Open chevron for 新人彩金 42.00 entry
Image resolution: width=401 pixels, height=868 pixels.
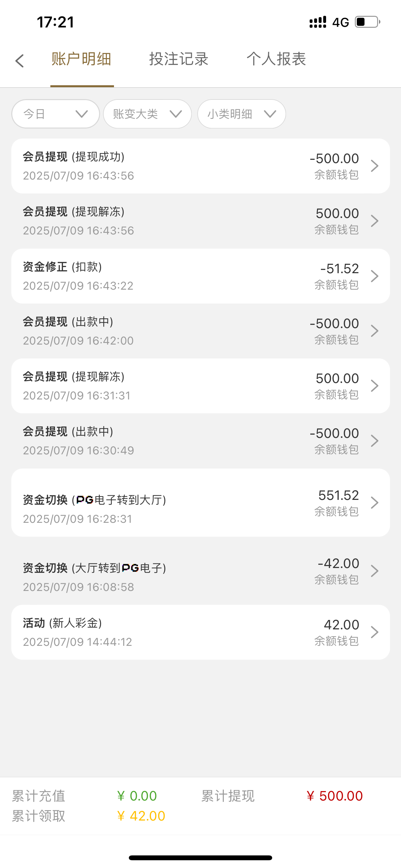pos(375,632)
